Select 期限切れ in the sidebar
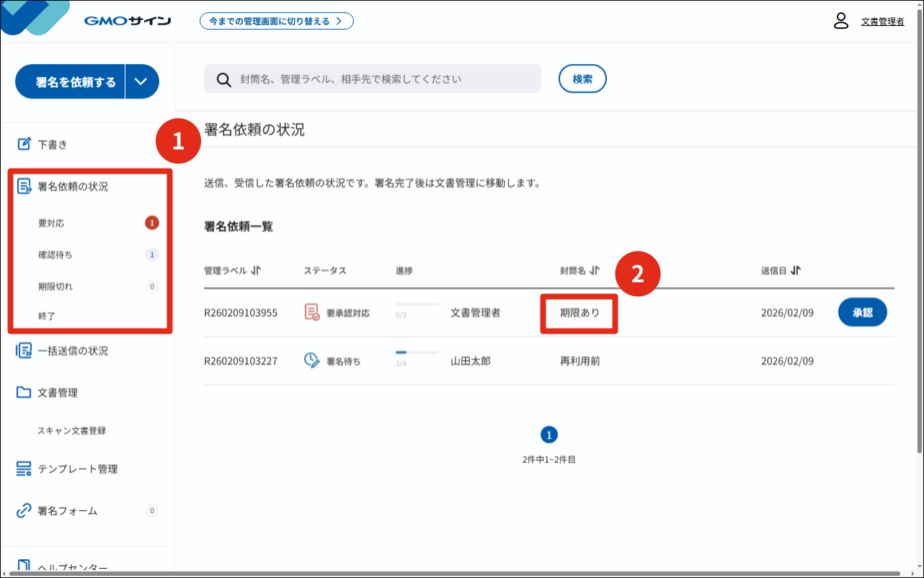This screenshot has height=578, width=924. pyautogui.click(x=55, y=287)
